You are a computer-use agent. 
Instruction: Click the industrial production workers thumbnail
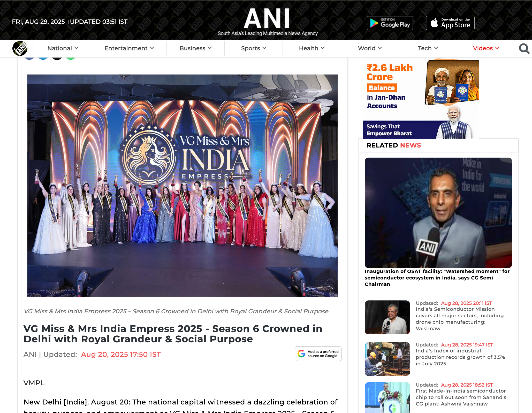click(x=387, y=359)
